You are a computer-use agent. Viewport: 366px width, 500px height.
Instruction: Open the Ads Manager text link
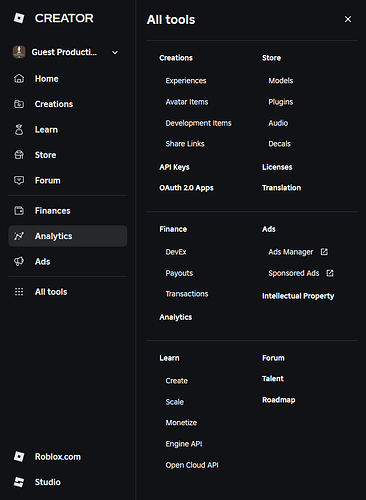(x=291, y=252)
